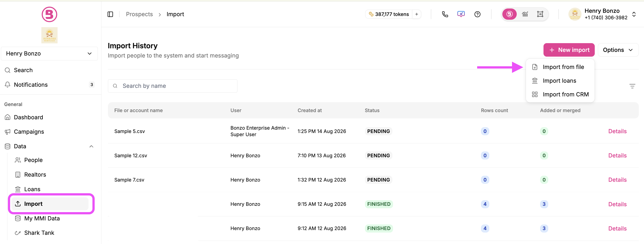
Task: Open Details for Sample 7.csv
Action: pyautogui.click(x=617, y=180)
